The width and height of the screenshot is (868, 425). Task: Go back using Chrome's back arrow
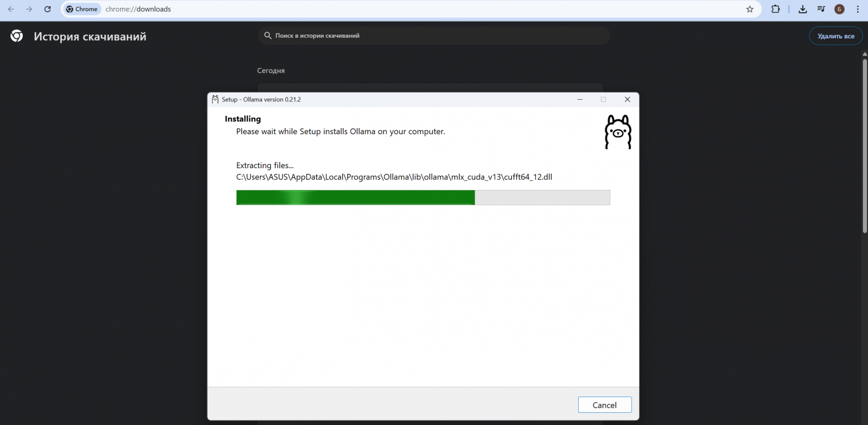click(11, 9)
